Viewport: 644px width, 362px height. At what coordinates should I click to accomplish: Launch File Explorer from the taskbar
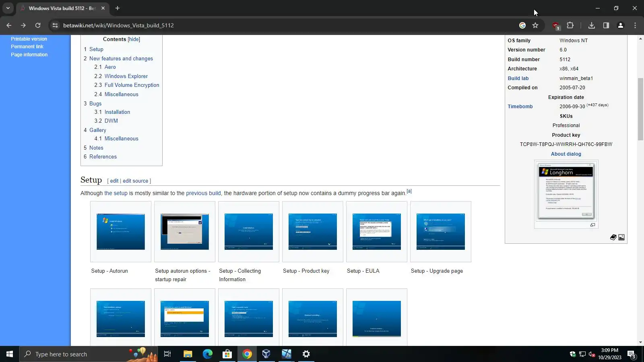pyautogui.click(x=188, y=354)
